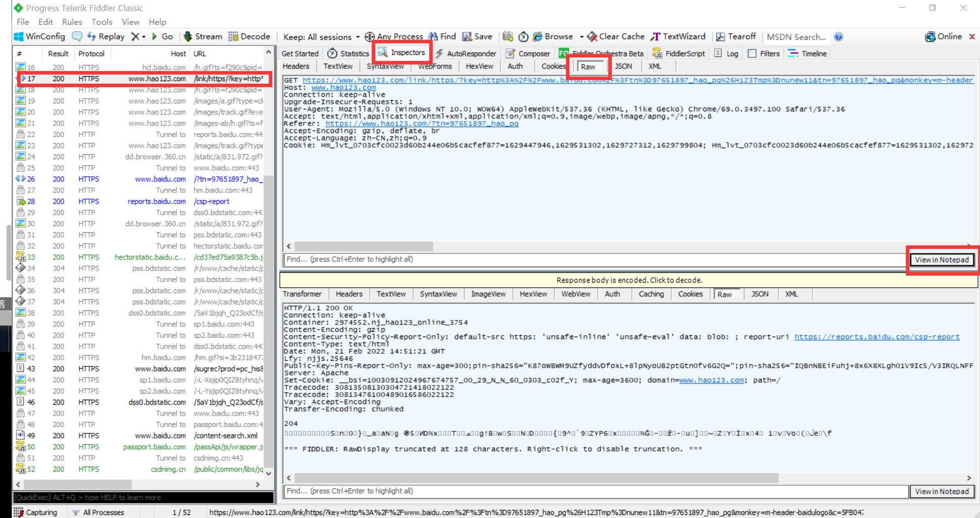Select session 26 www.baidu.com row
The image size is (980, 518).
tap(140, 179)
